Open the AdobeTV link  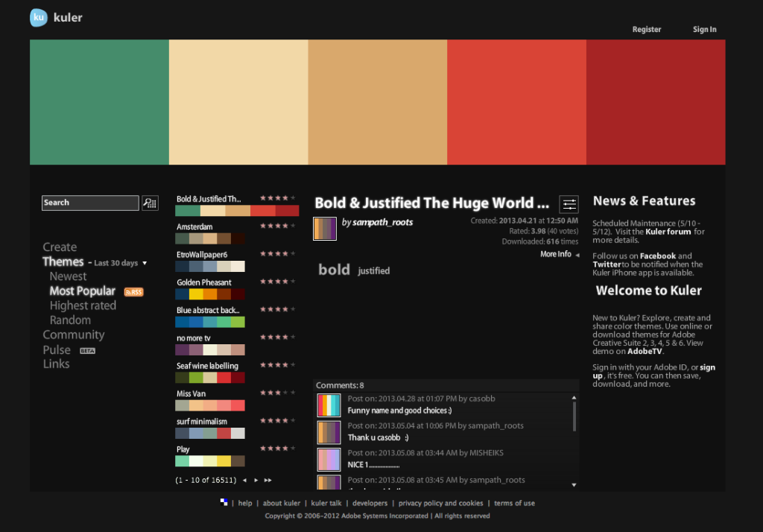[645, 351]
